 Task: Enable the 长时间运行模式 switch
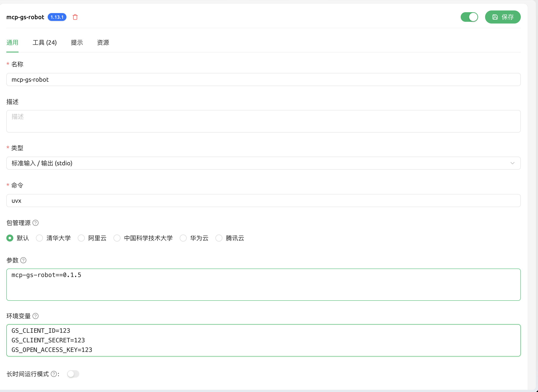pyautogui.click(x=73, y=374)
